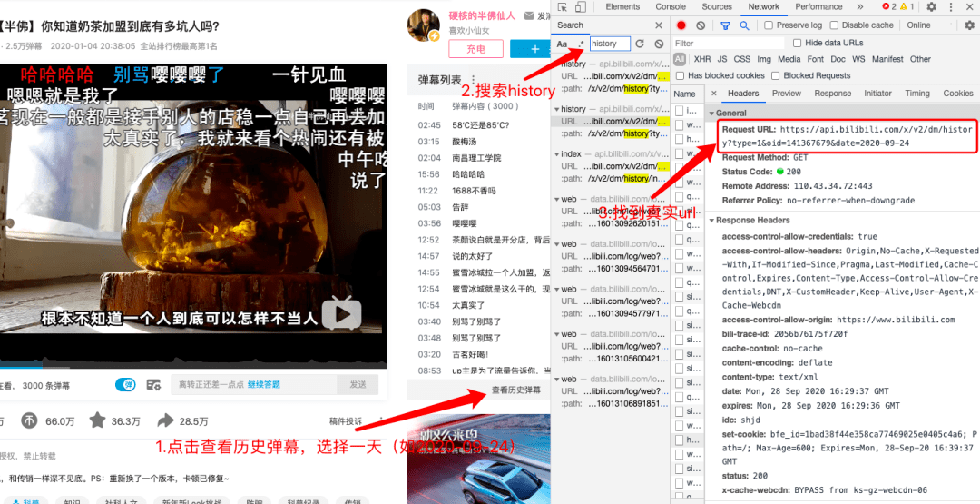Click the star favorite icon

tap(97, 420)
